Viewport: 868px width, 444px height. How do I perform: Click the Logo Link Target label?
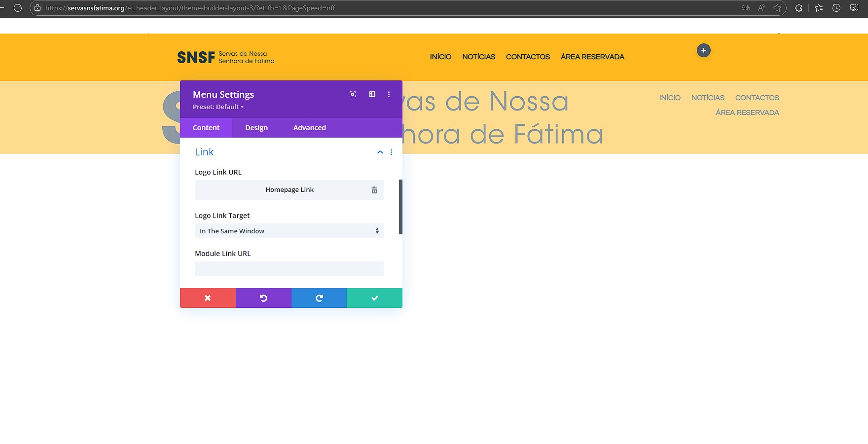click(x=222, y=216)
